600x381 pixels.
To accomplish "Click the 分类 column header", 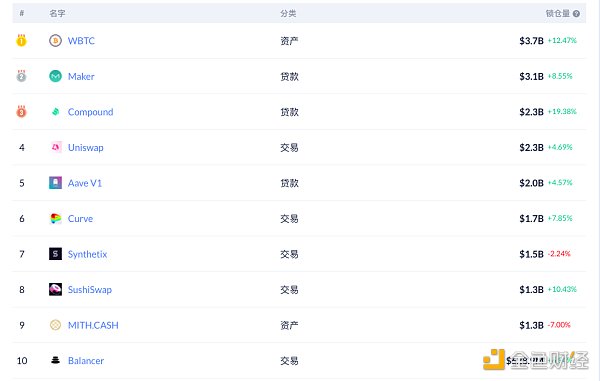I will [288, 14].
